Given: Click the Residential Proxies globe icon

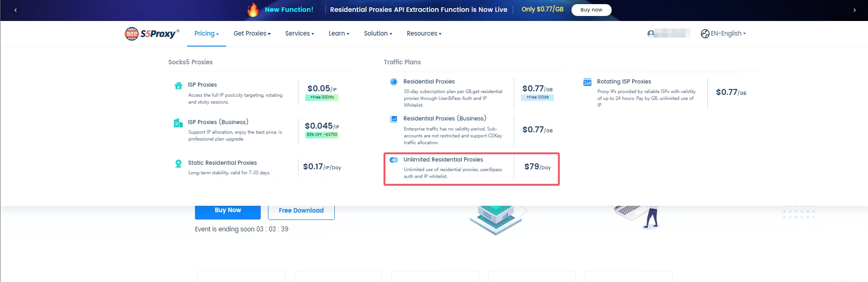Looking at the screenshot, I should tap(394, 82).
